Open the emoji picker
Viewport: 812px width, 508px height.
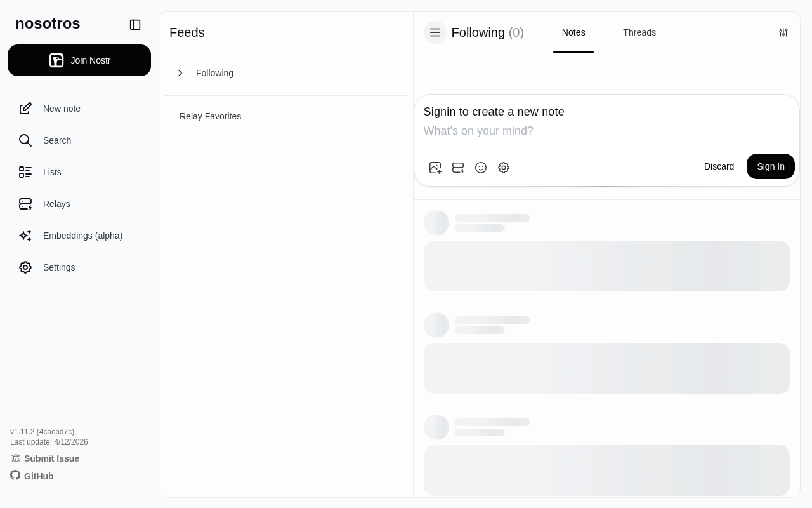click(481, 168)
